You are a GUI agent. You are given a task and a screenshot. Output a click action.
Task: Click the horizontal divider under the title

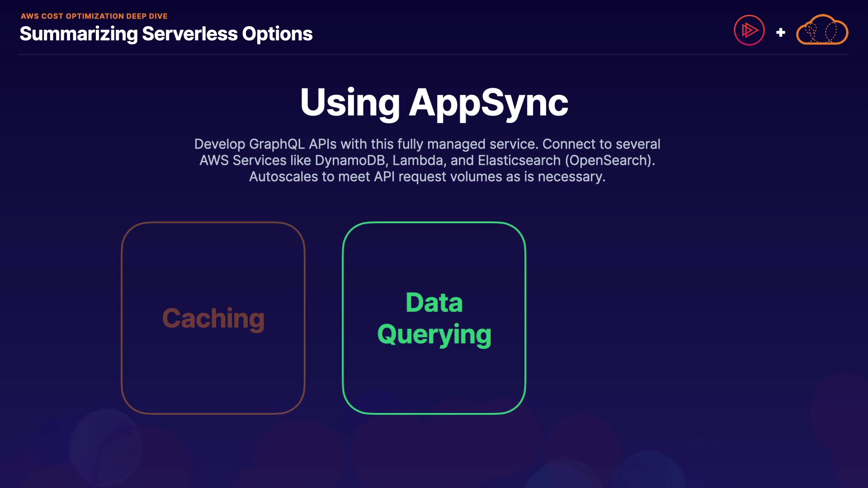434,55
